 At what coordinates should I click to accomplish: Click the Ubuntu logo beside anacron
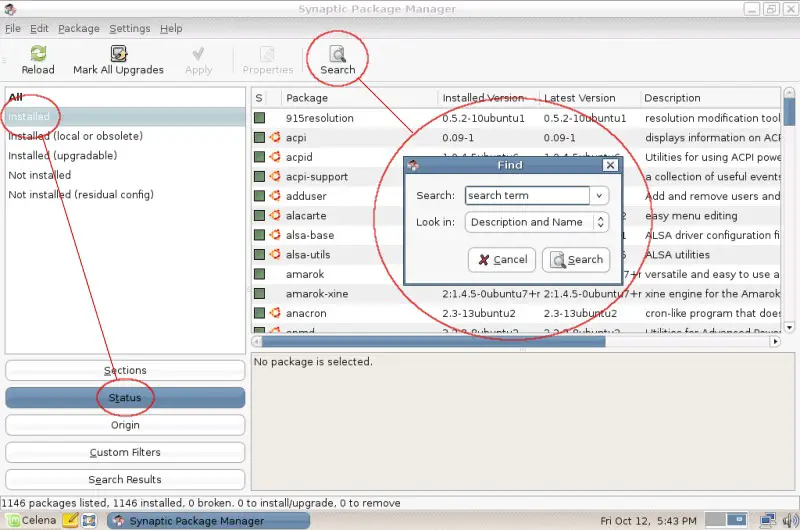(275, 313)
